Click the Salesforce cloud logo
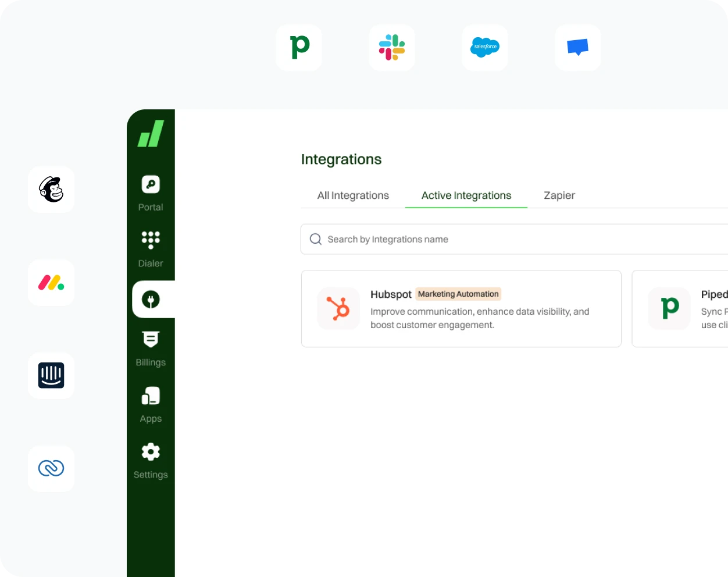Screen dimensions: 728x577 click(484, 48)
